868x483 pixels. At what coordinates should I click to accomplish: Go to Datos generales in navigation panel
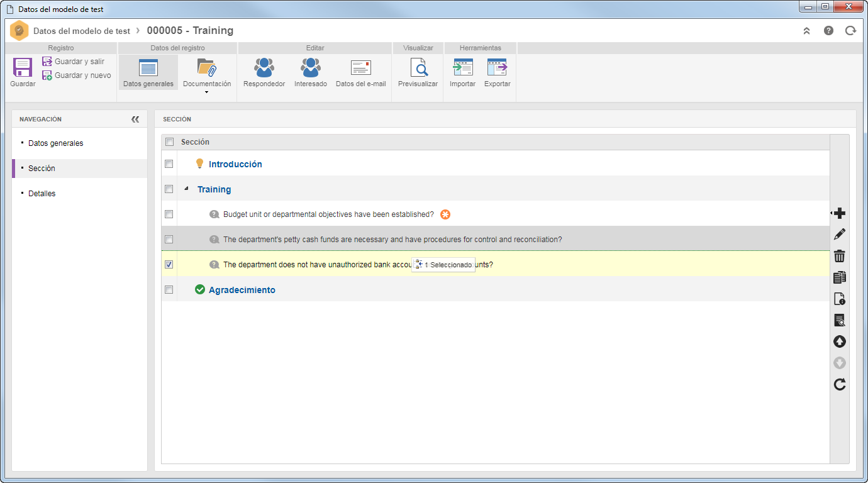pos(56,143)
